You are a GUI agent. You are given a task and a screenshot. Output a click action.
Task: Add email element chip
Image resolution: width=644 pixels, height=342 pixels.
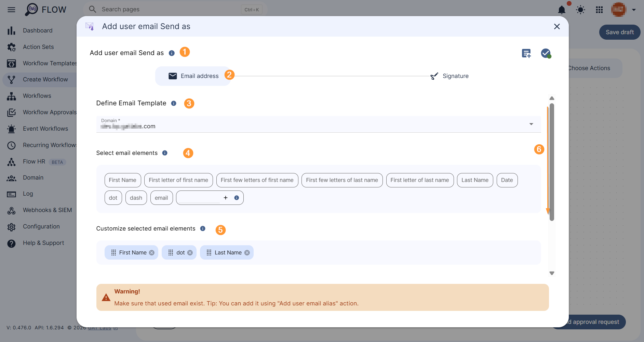[x=161, y=198]
